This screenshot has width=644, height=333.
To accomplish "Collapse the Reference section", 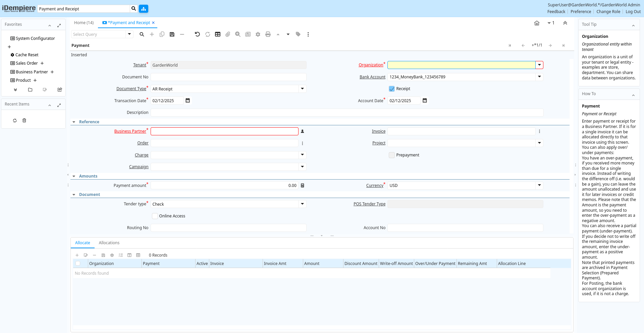I will point(74,122).
